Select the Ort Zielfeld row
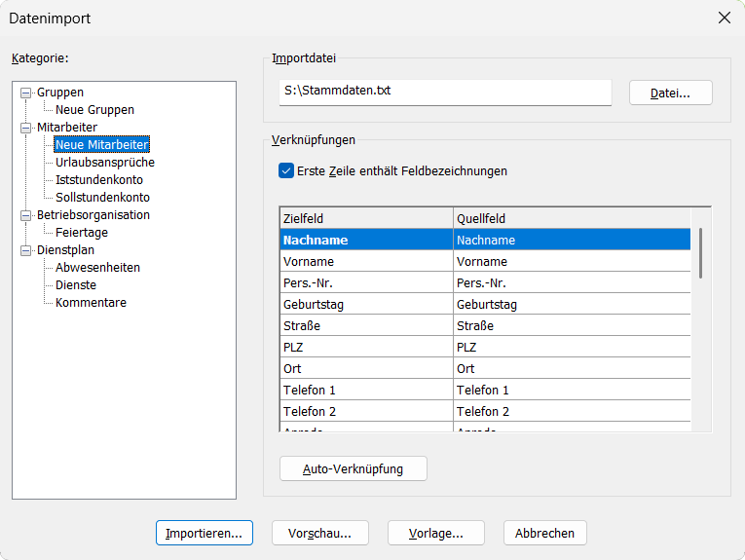The height and width of the screenshot is (560, 745). coord(366,368)
